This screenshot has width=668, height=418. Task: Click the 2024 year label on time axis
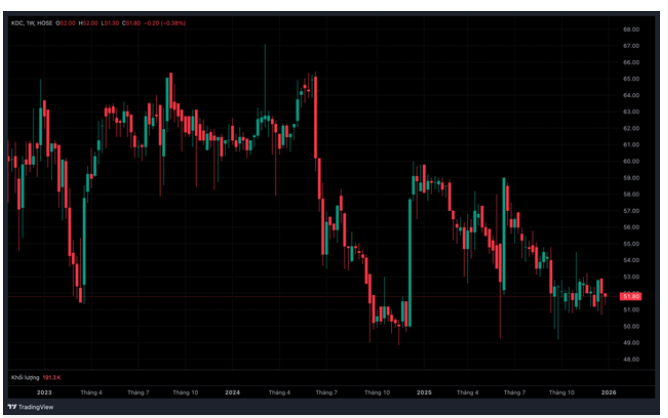tap(233, 392)
